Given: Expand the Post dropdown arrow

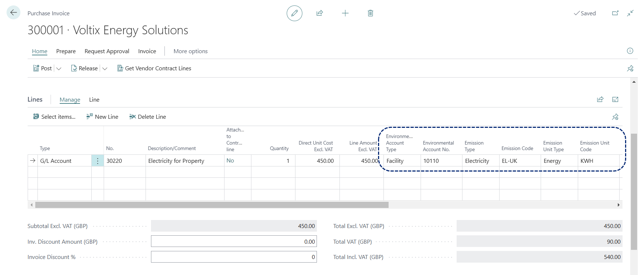Looking at the screenshot, I should [x=59, y=68].
